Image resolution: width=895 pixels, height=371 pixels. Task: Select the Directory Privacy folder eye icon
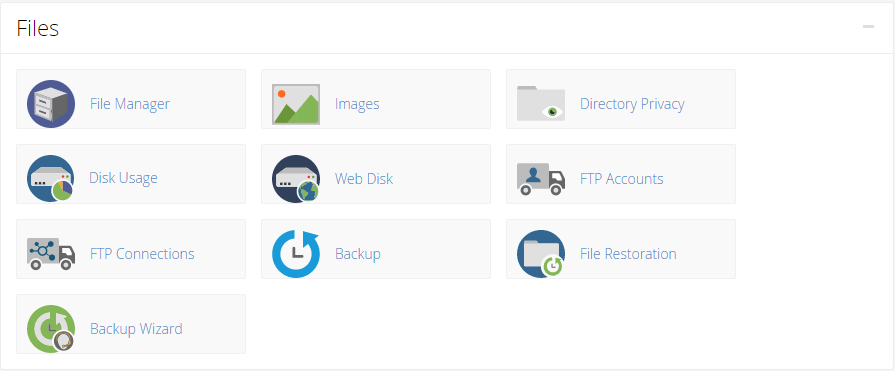(x=541, y=103)
